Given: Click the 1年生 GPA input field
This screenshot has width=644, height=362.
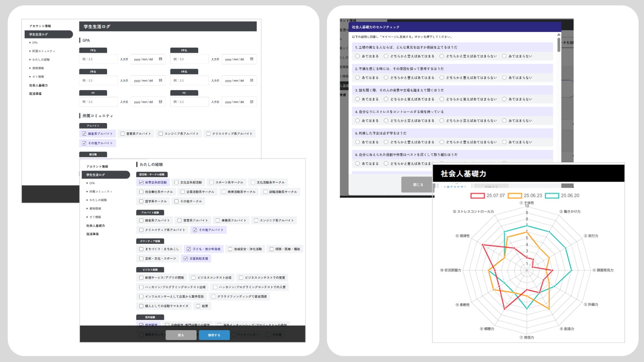Looking at the screenshot, I should (98, 59).
